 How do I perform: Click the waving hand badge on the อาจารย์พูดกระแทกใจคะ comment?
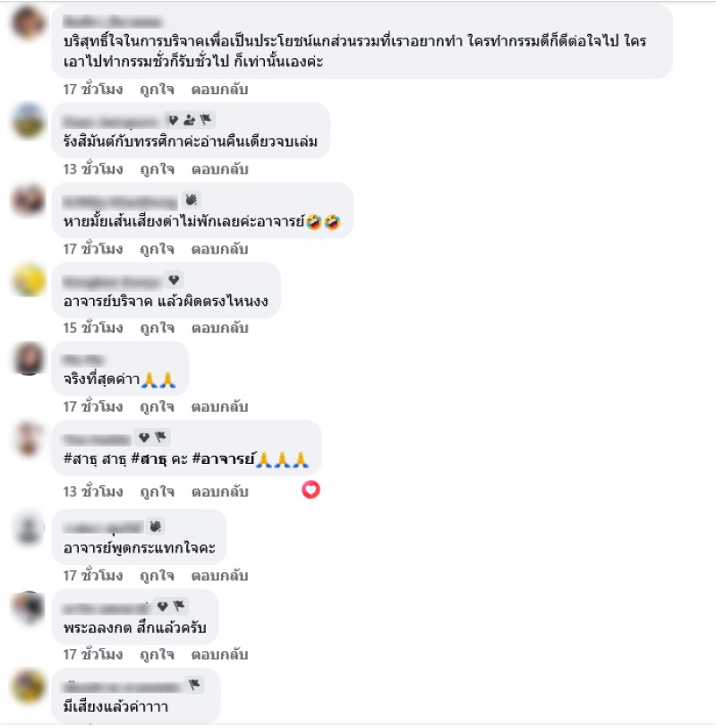point(156,526)
